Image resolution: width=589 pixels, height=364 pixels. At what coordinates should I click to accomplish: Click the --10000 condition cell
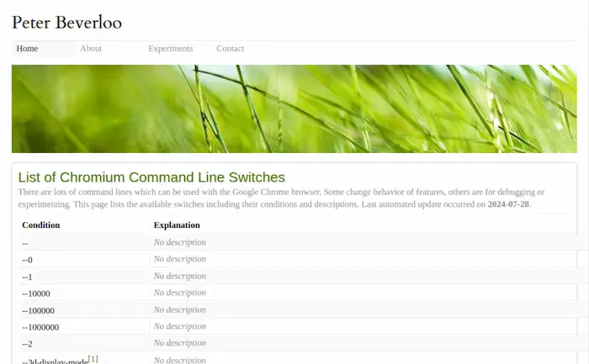[x=36, y=293]
